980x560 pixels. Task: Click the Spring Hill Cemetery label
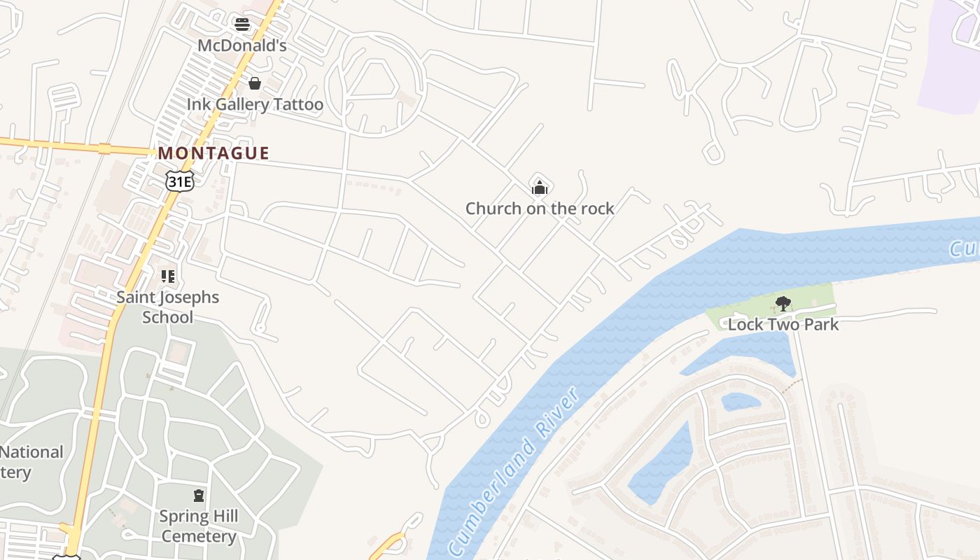click(199, 526)
